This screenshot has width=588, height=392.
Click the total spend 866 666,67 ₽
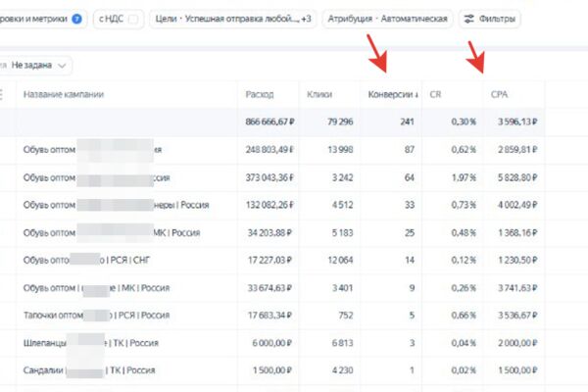269,122
